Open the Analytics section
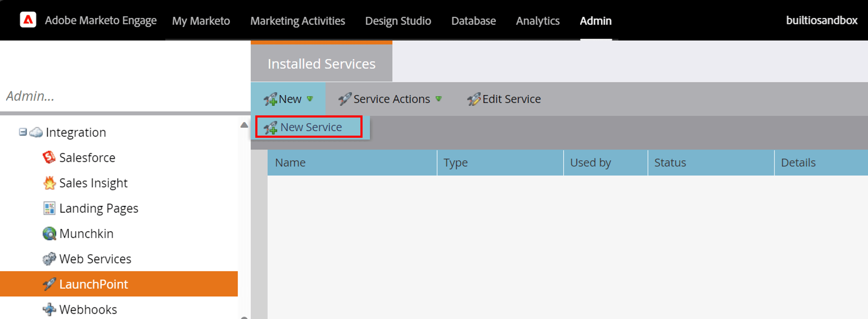 click(x=538, y=21)
